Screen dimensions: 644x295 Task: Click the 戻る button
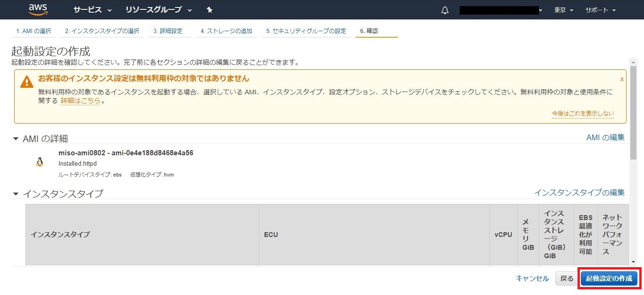567,278
